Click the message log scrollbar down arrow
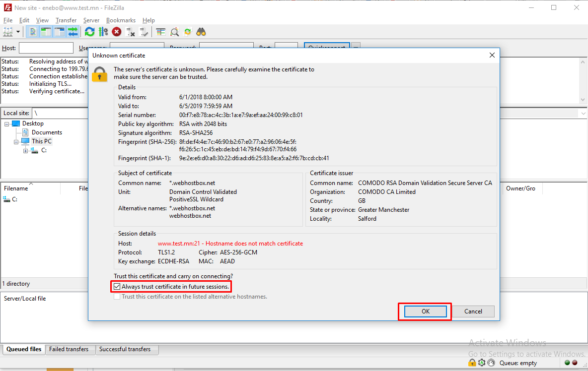The height and width of the screenshot is (371, 588). (x=583, y=100)
